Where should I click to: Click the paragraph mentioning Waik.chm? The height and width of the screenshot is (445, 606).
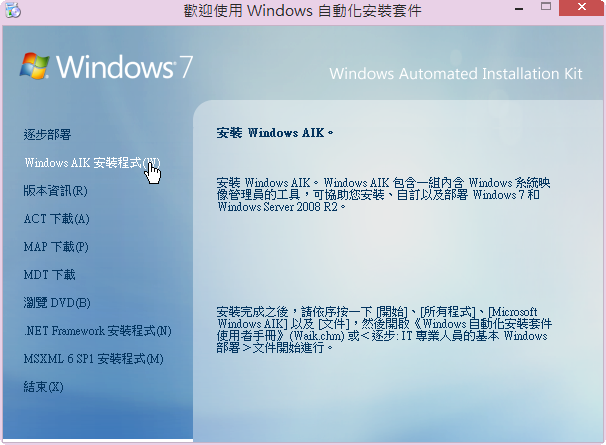click(x=384, y=330)
